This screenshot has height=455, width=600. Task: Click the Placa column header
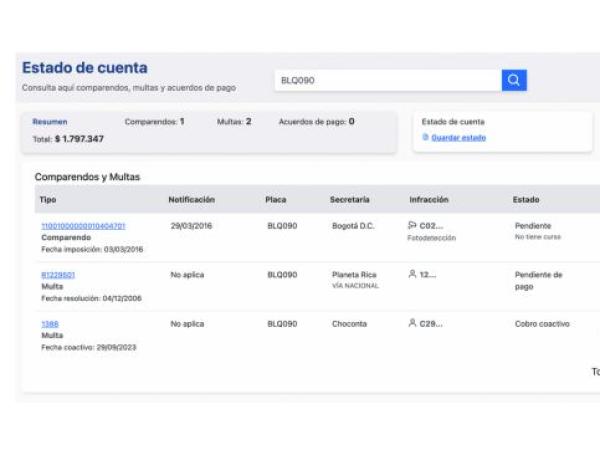point(276,200)
